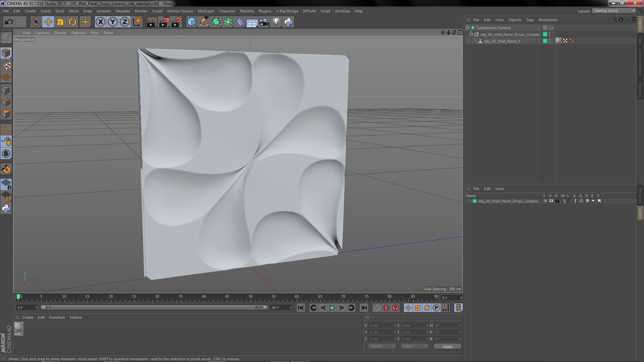This screenshot has width=644, height=362.
Task: Click the green layer swatch in Layers panel
Action: pos(475,201)
